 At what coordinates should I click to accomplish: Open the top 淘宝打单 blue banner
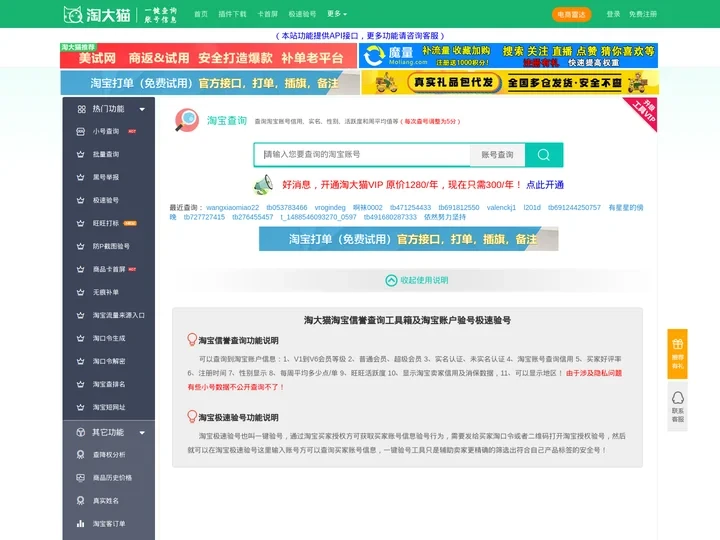[x=210, y=83]
